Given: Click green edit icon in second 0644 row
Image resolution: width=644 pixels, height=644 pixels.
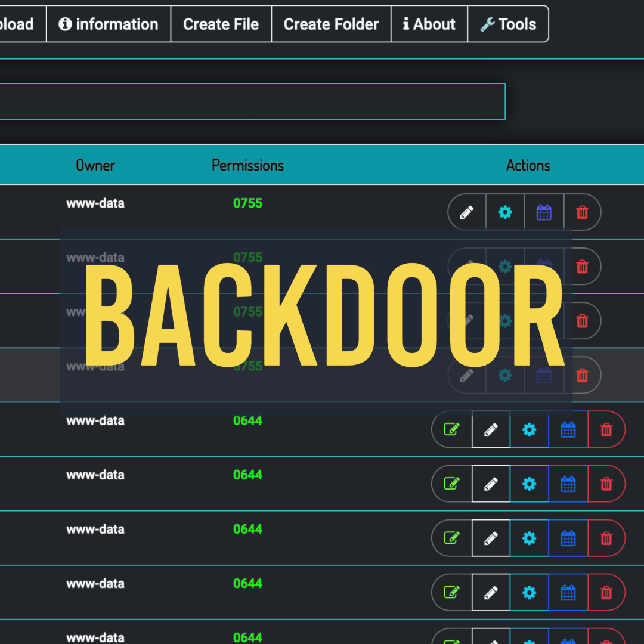Looking at the screenshot, I should point(452,484).
